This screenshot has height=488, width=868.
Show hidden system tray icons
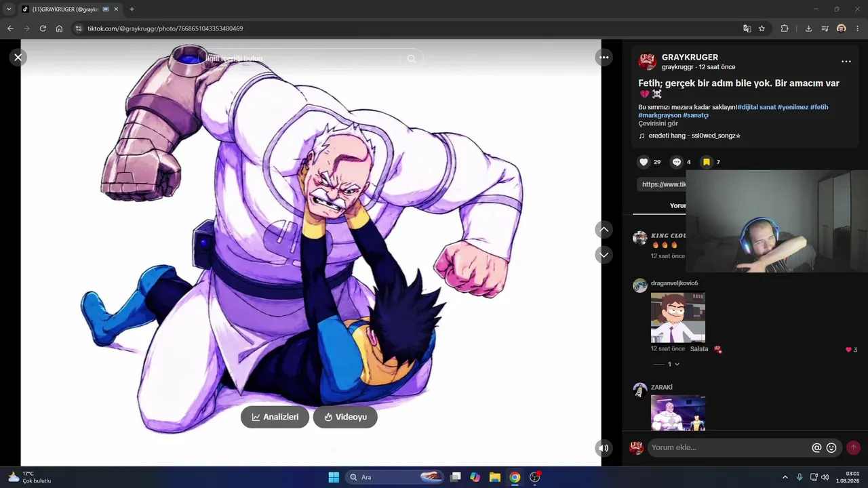785,477
